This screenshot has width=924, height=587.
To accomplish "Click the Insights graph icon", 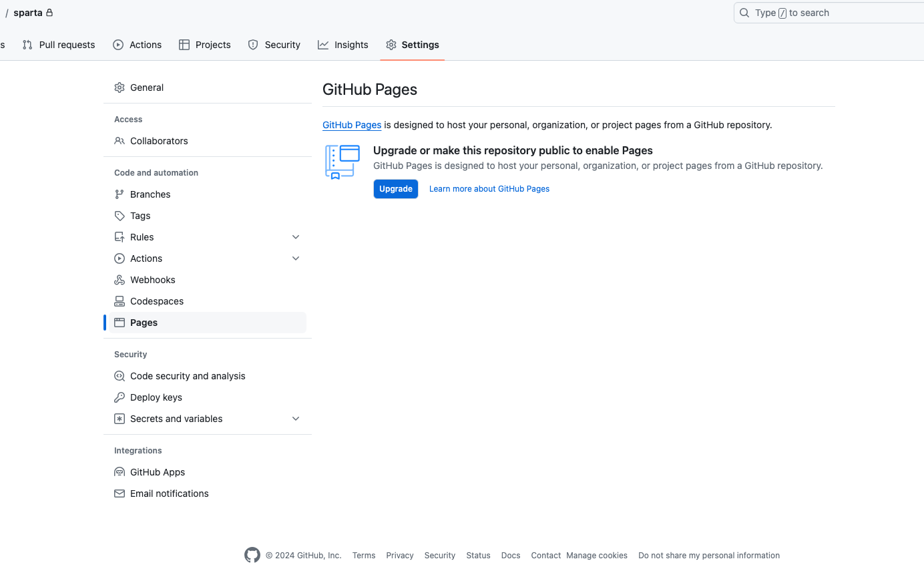I will point(323,45).
